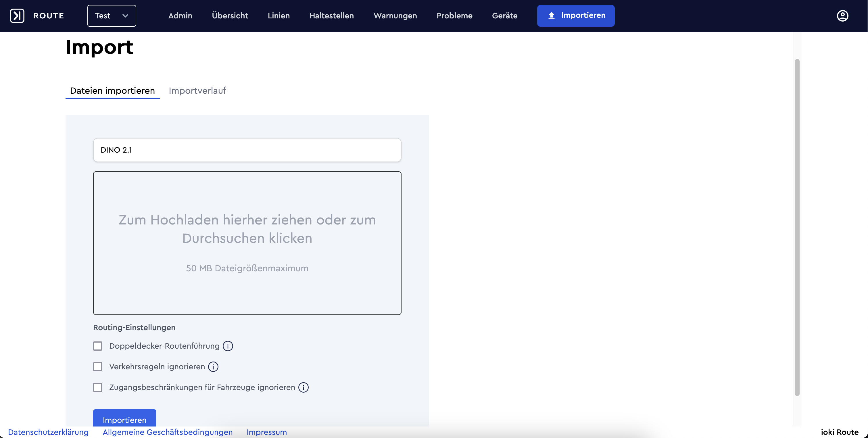Click the file upload drop zone
Image resolution: width=868 pixels, height=438 pixels.
click(x=247, y=243)
